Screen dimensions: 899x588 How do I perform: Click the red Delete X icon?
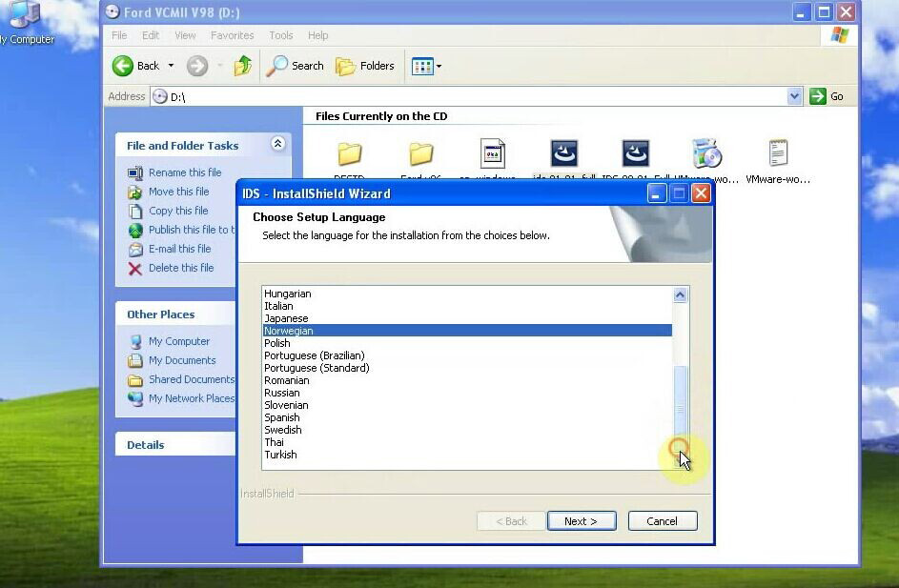[135, 268]
